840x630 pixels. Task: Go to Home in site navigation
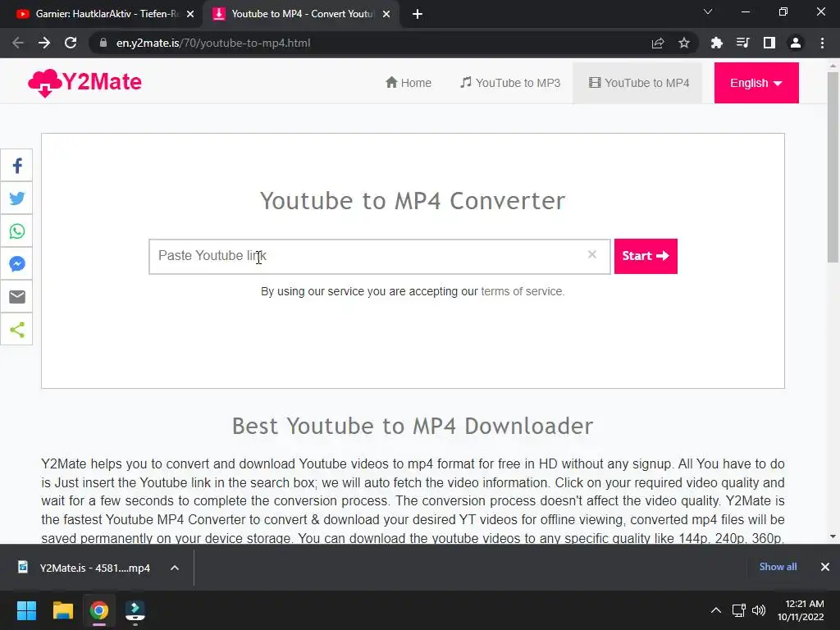point(409,83)
